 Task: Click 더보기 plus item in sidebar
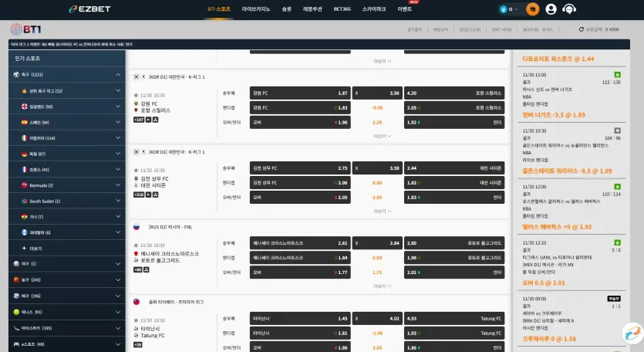pos(32,249)
